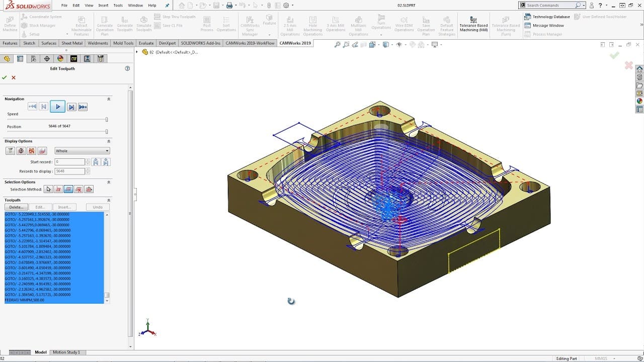This screenshot has height=362, width=644.
Task: Click the green checkmark to accept edits
Action: 5,77
